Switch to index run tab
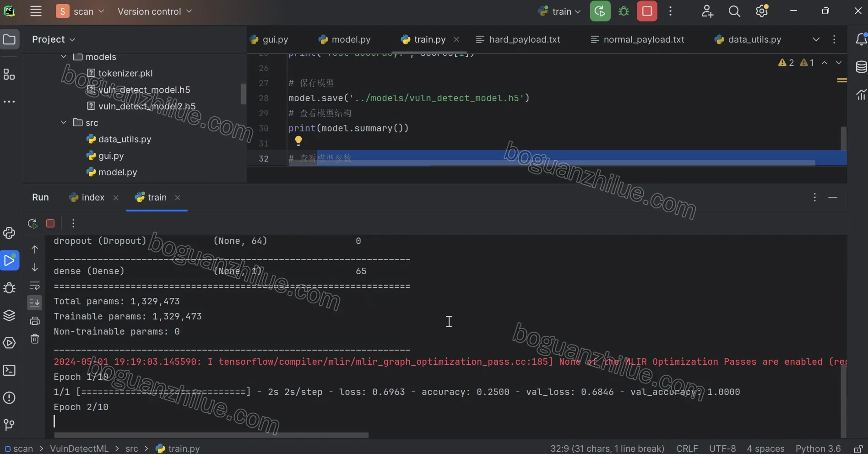 (x=87, y=197)
